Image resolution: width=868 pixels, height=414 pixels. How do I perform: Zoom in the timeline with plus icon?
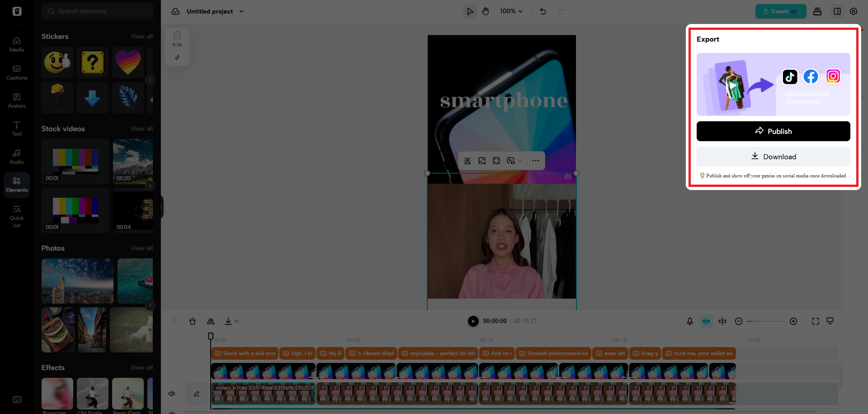(x=793, y=321)
